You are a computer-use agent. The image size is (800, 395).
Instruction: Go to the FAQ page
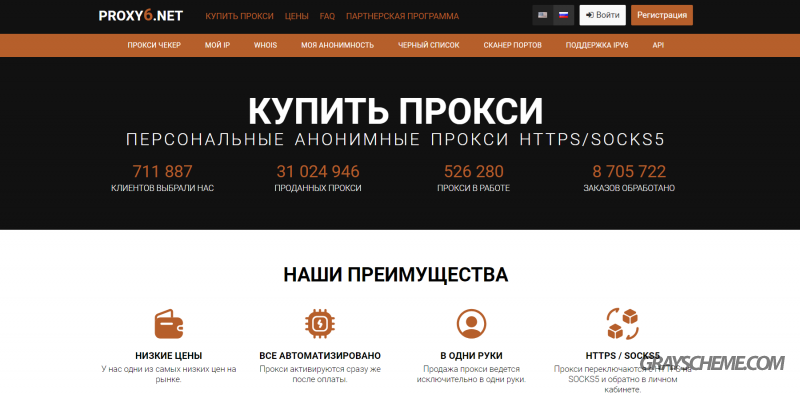(327, 16)
